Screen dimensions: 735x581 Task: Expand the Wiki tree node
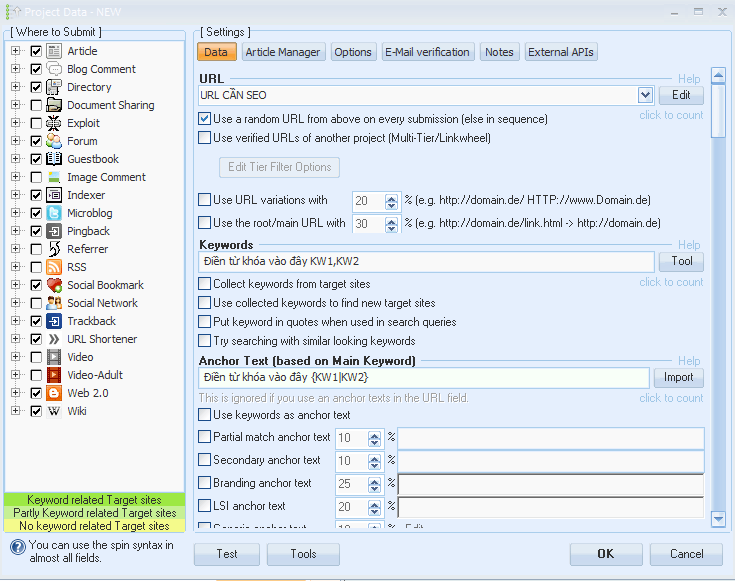pos(15,411)
